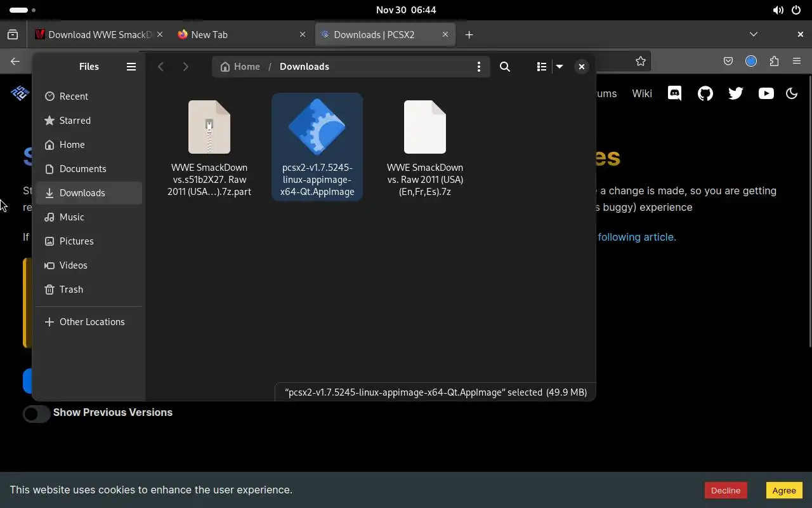Click Home in the path bar

coord(240,67)
